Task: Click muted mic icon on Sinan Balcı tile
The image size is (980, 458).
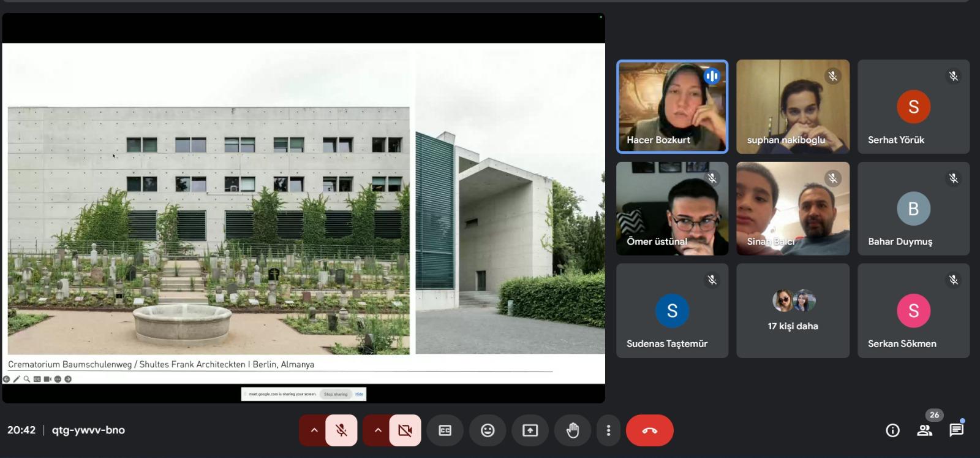Action: 832,178
